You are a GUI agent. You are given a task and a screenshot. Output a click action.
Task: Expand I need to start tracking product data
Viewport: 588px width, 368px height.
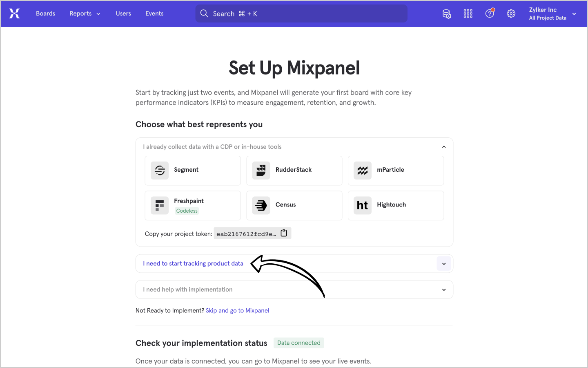coord(294,264)
